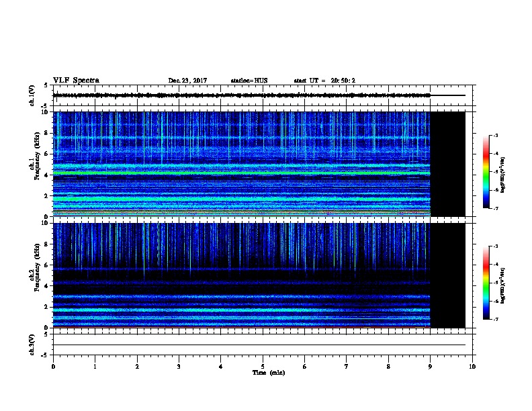Click the ch.2 colorbar log(PSD) label

click(503, 285)
